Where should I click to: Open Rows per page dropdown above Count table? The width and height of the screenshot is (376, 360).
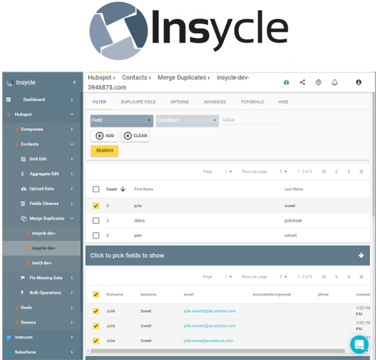pyautogui.click(x=283, y=171)
